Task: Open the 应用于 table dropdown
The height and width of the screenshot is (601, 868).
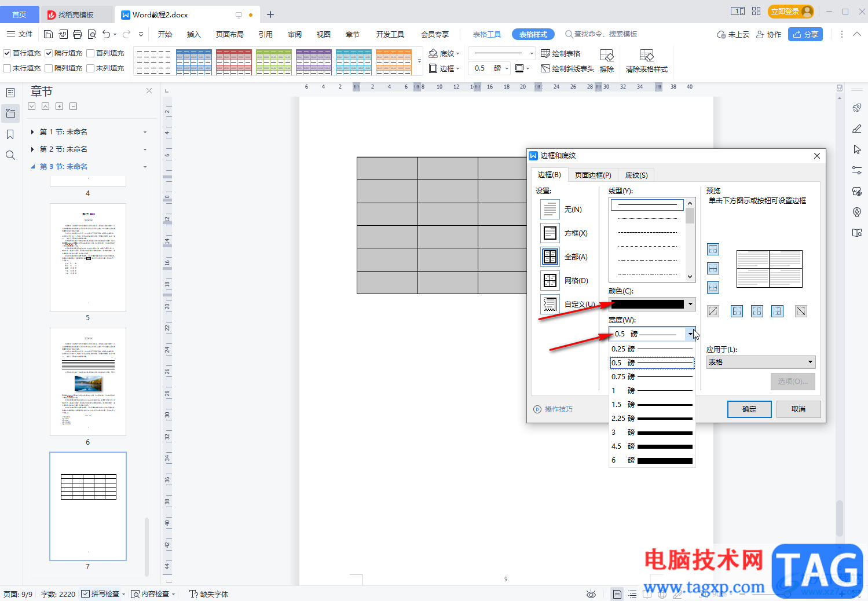Action: click(x=760, y=362)
